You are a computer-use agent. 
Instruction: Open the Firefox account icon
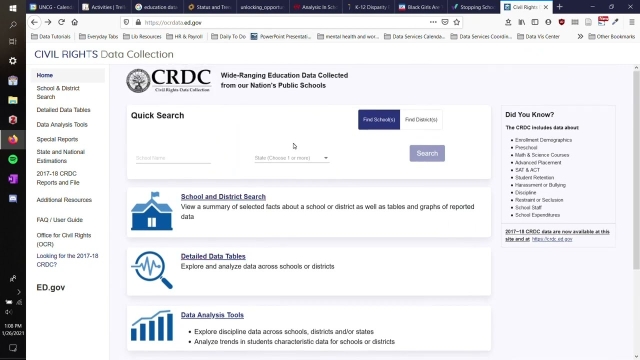[548, 22]
